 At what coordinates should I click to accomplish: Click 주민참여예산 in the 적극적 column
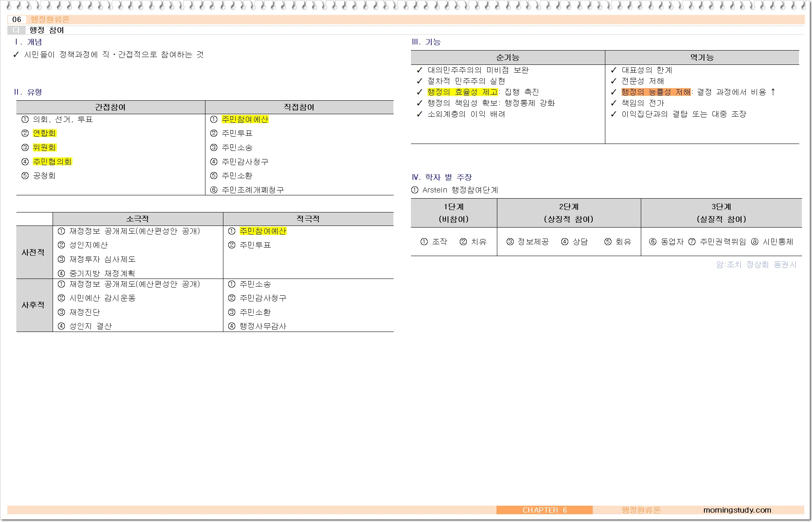(263, 231)
